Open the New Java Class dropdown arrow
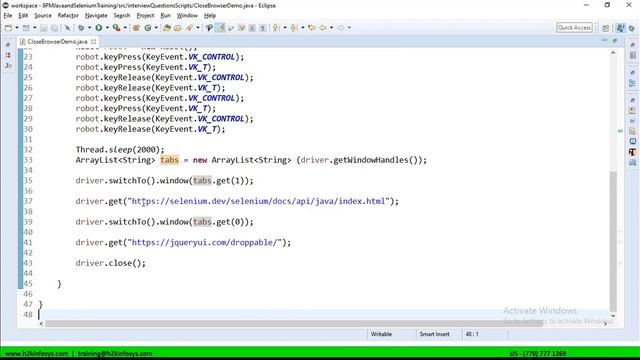The width and height of the screenshot is (640, 360). (x=156, y=28)
